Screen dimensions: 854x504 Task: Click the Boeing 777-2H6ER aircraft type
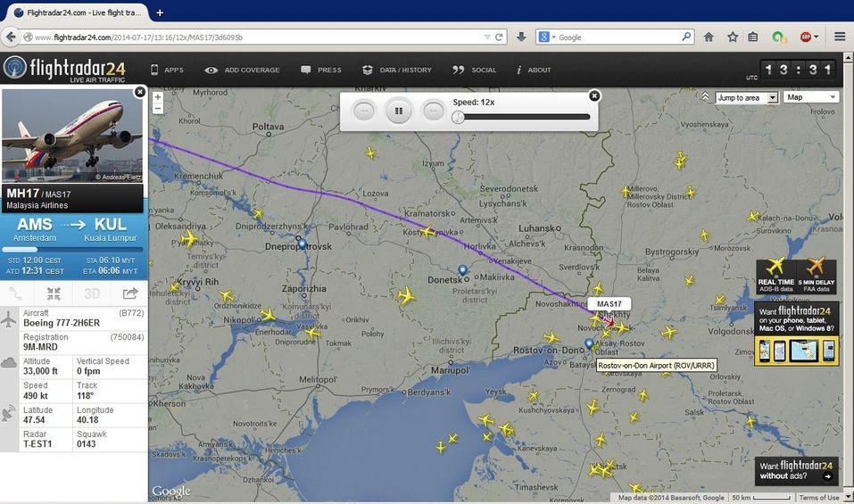62,323
